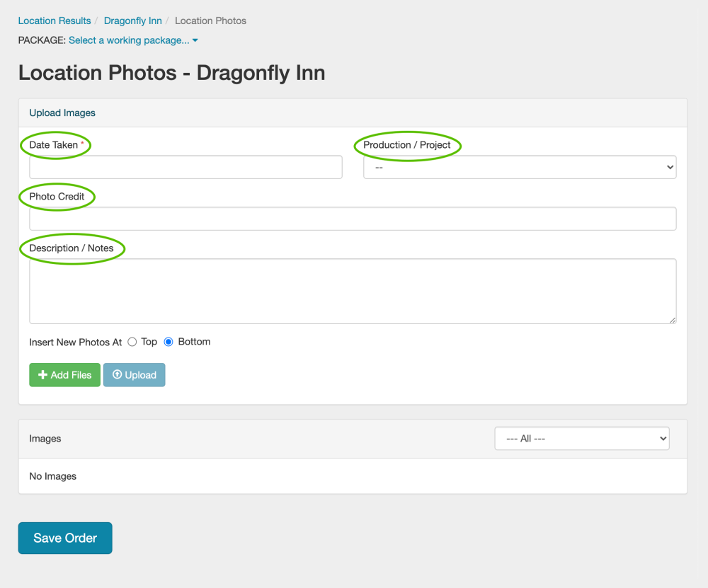Click the Location Photos breadcrumb text

211,21
